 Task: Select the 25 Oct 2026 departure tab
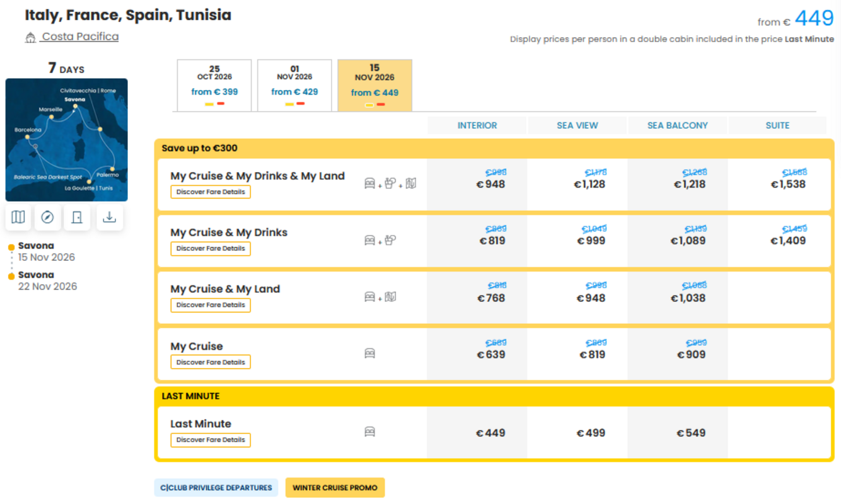214,86
